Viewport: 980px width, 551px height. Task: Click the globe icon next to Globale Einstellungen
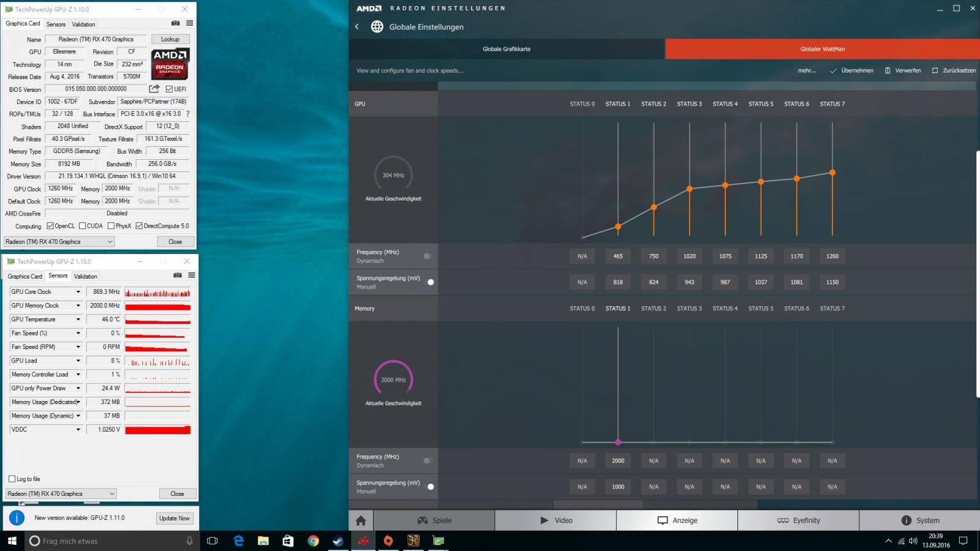pyautogui.click(x=377, y=27)
